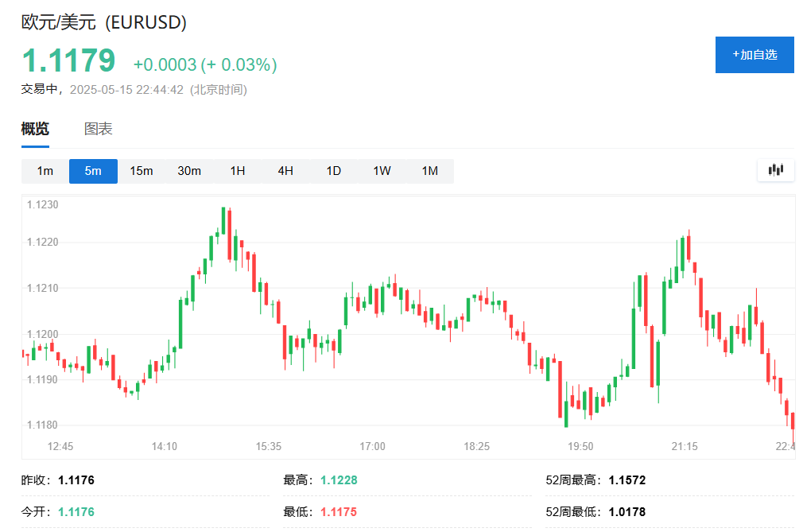Click the 欧元/美元 (EURUSD) title

coord(104,22)
